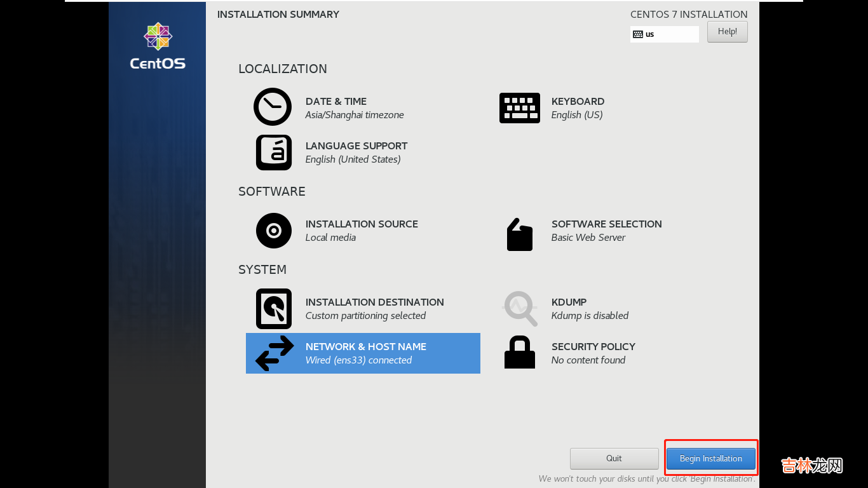This screenshot has height=488, width=868.
Task: Open the INSTALLATION SOURCE disc icon
Action: [273, 231]
